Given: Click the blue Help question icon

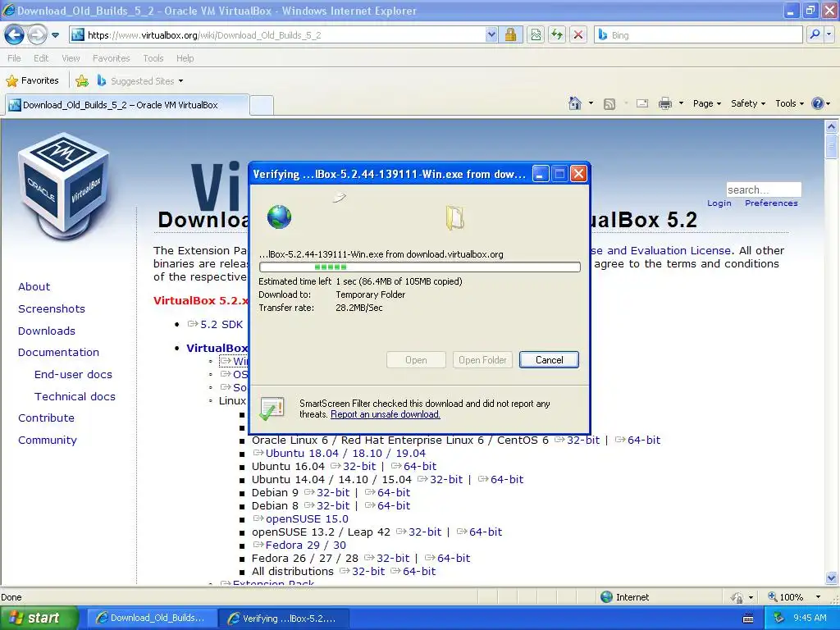Looking at the screenshot, I should (818, 103).
